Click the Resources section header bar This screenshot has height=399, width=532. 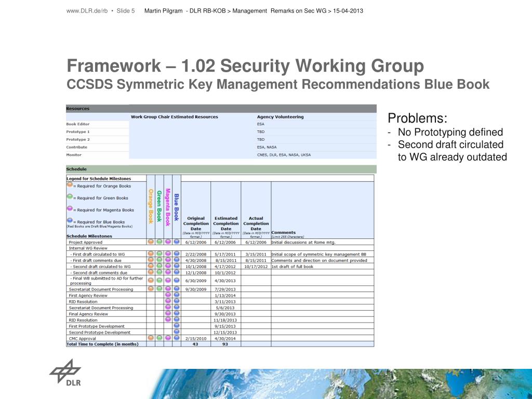(x=221, y=109)
